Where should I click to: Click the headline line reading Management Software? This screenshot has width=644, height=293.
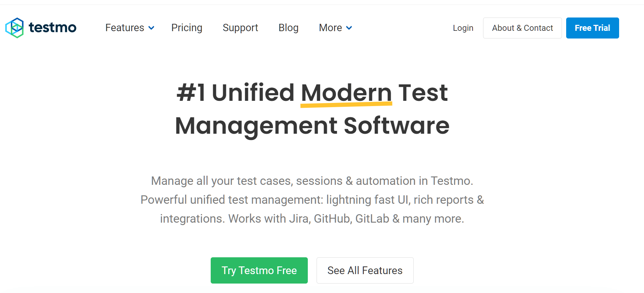(x=312, y=125)
